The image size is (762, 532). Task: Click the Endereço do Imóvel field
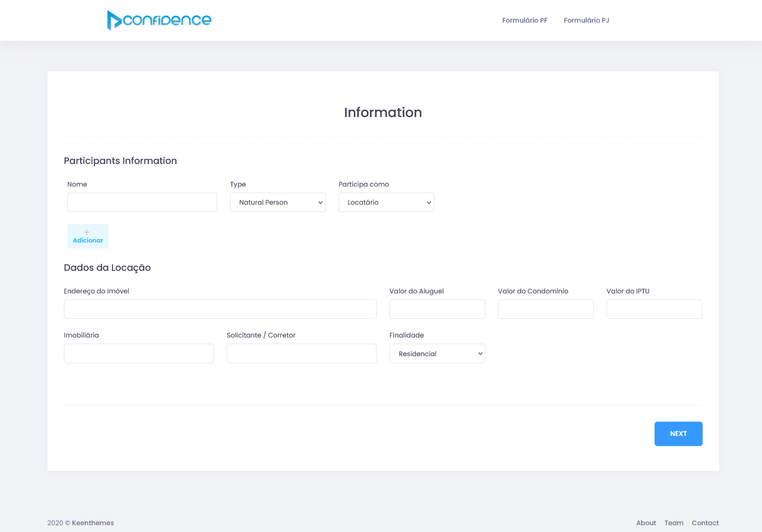[x=220, y=309]
